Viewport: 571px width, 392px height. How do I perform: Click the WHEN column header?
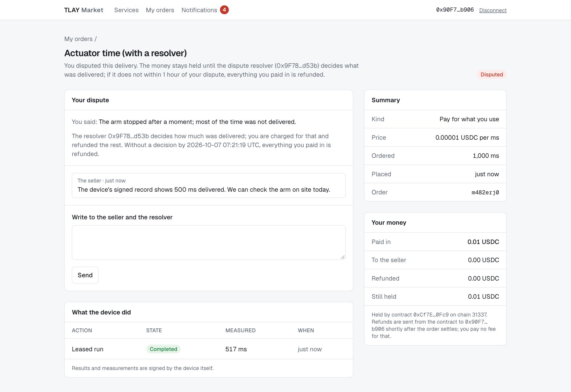tap(306, 330)
